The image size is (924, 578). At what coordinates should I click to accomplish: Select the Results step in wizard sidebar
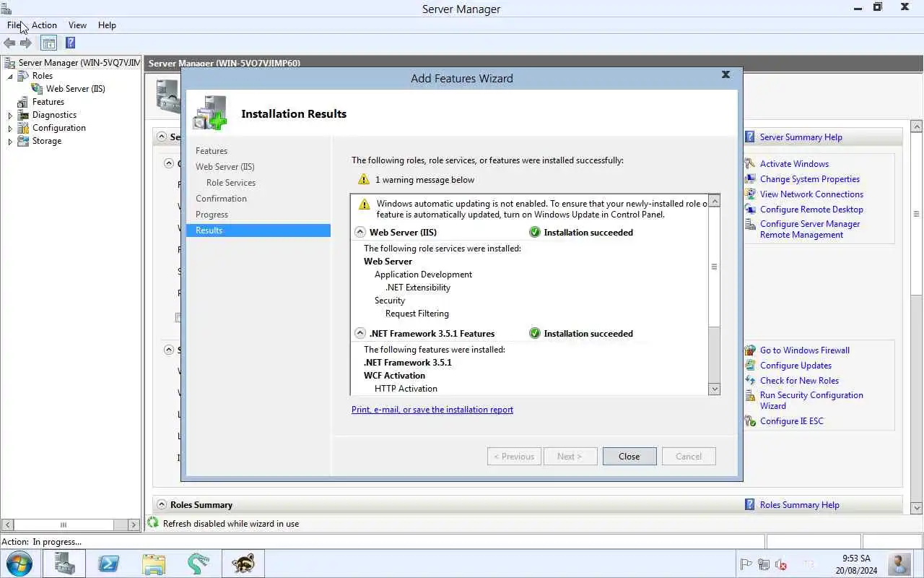pos(258,230)
